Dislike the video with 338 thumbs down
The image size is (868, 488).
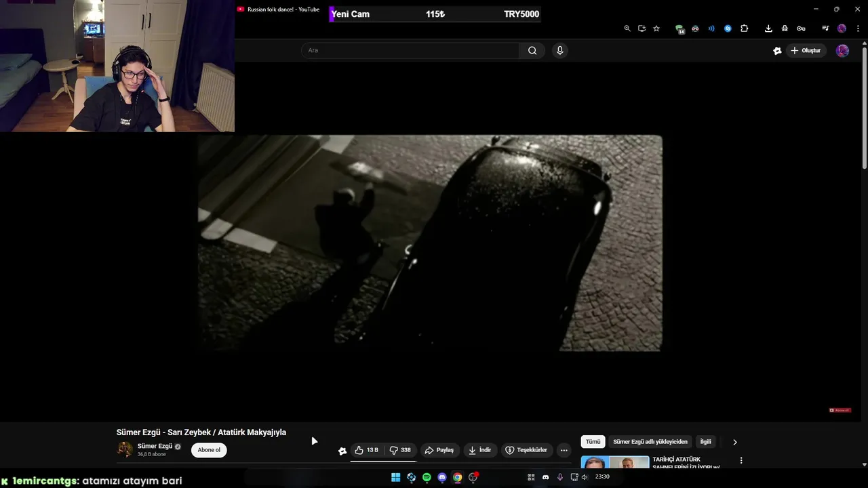(x=400, y=450)
